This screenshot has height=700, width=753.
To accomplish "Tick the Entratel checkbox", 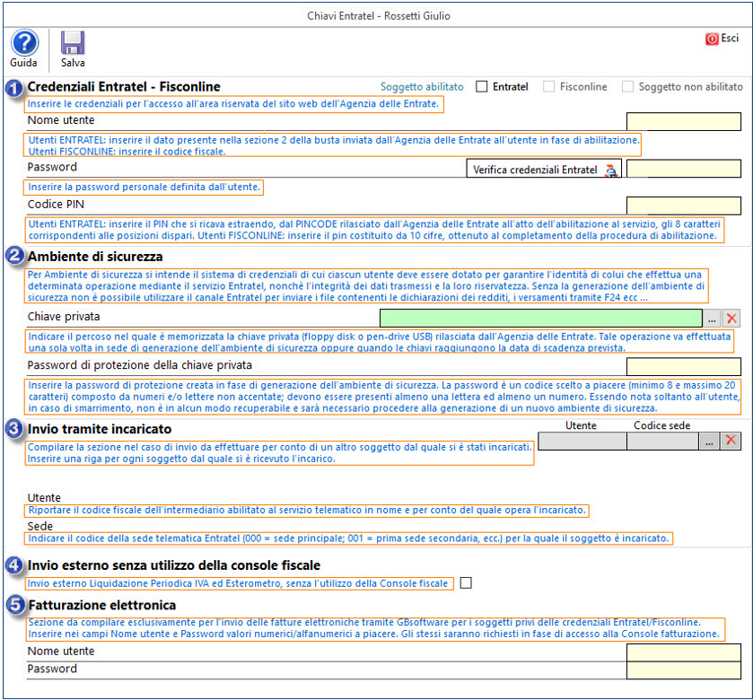I will click(x=481, y=86).
